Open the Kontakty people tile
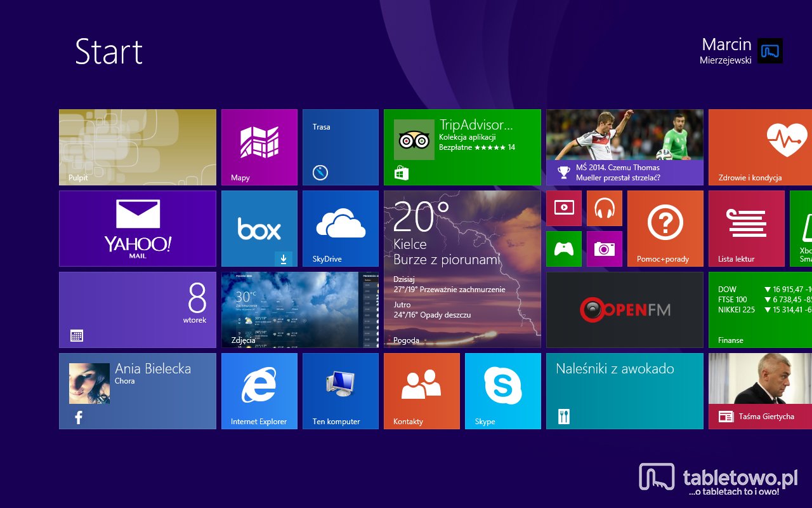Screen dimensions: 812x508 tap(422, 391)
